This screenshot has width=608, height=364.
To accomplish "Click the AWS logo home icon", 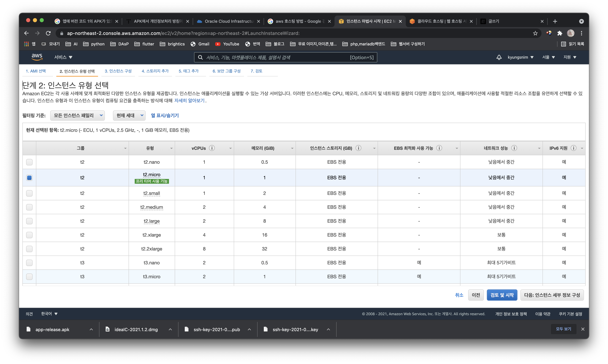I will [x=37, y=57].
